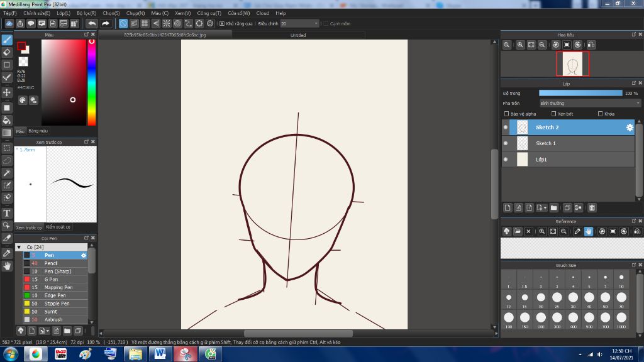This screenshot has height=362, width=644.
Task: Select the Brush tool in the left toolbar
Action: (7, 40)
